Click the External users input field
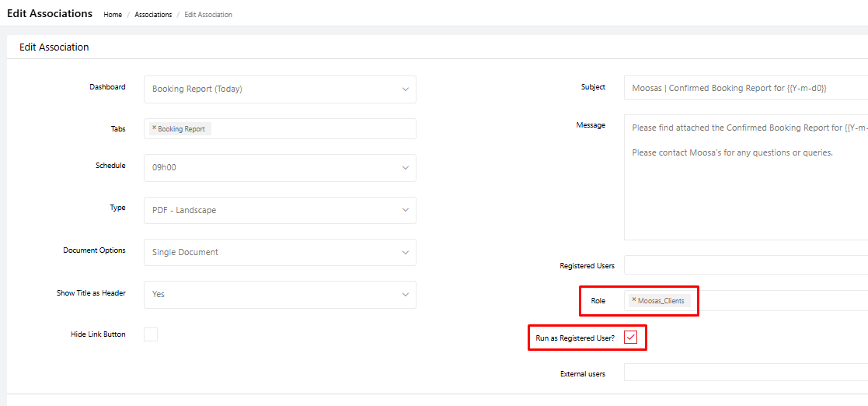Viewport: 868px width, 406px height. tap(746, 373)
